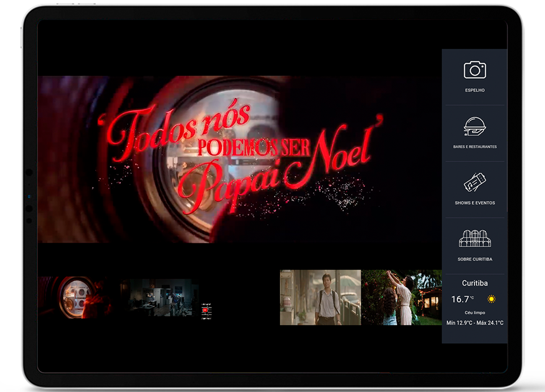Viewport: 545px width, 392px height.
Task: Click the 16.7 °C temperature reading
Action: 463,299
